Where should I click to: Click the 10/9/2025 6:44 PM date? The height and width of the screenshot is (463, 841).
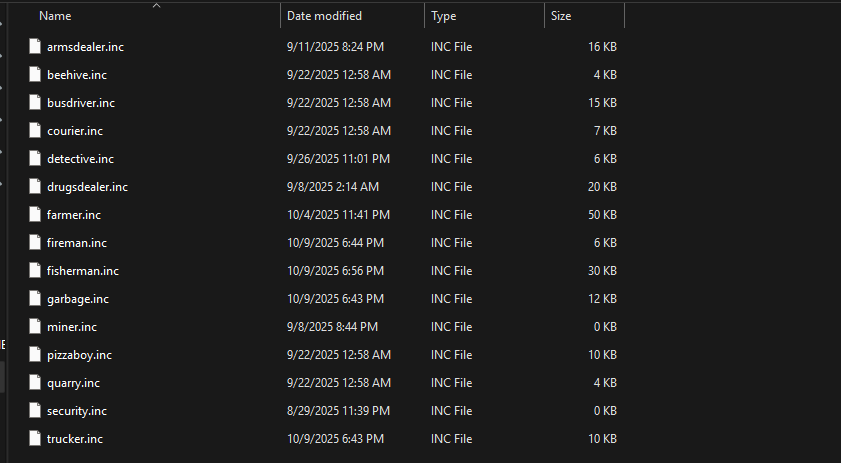pyautogui.click(x=335, y=242)
